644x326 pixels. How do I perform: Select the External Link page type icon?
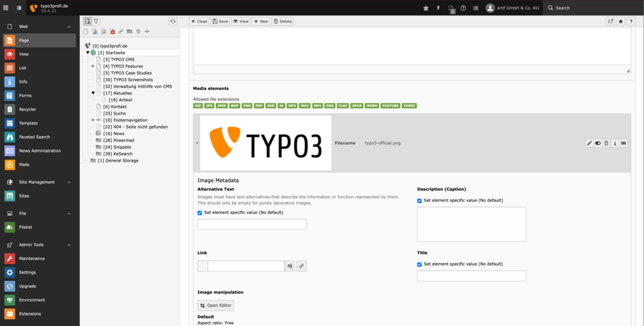(x=121, y=31)
